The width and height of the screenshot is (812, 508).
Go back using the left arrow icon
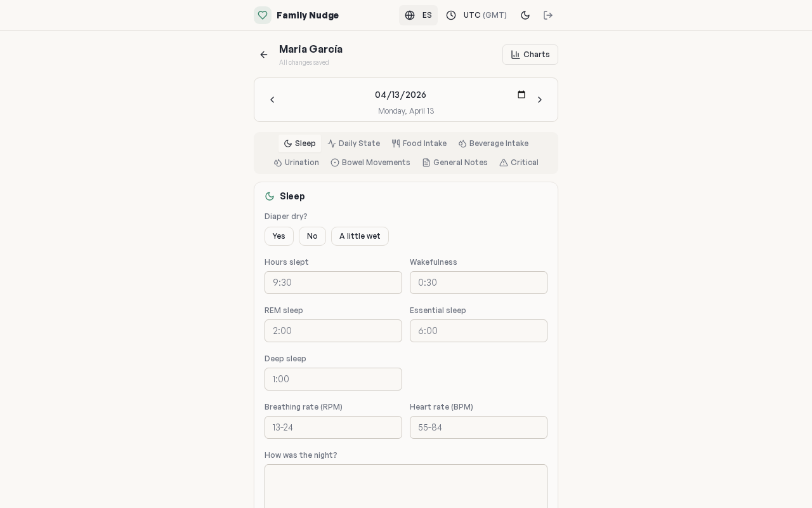click(x=264, y=55)
